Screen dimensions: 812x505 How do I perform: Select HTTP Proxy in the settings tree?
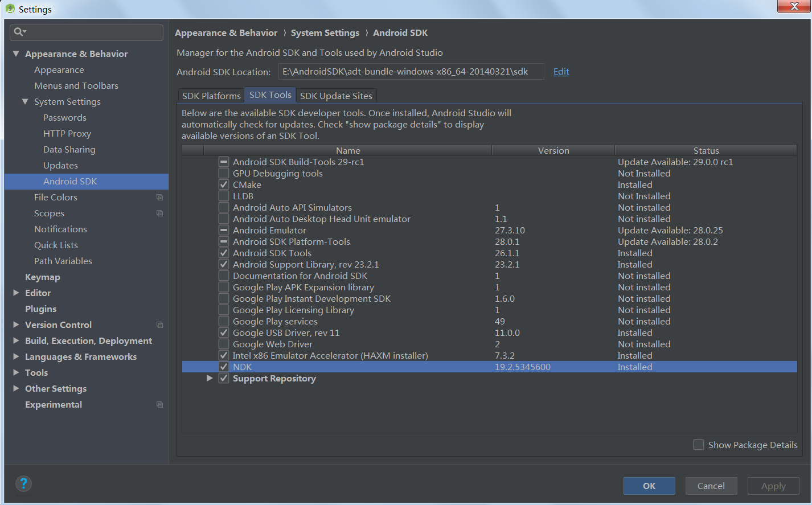(x=67, y=133)
